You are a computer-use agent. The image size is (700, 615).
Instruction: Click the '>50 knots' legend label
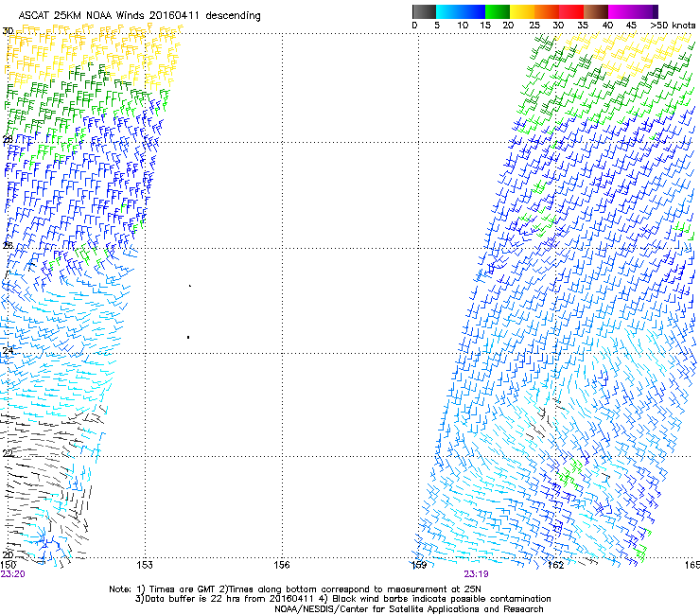click(673, 25)
